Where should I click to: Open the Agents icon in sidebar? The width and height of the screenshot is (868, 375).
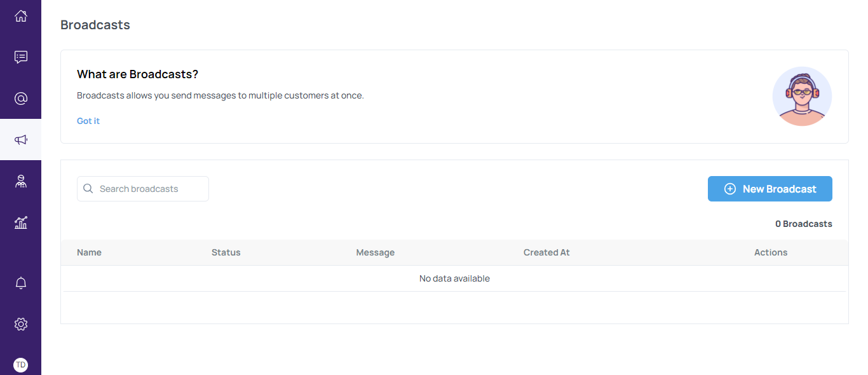[x=21, y=182]
